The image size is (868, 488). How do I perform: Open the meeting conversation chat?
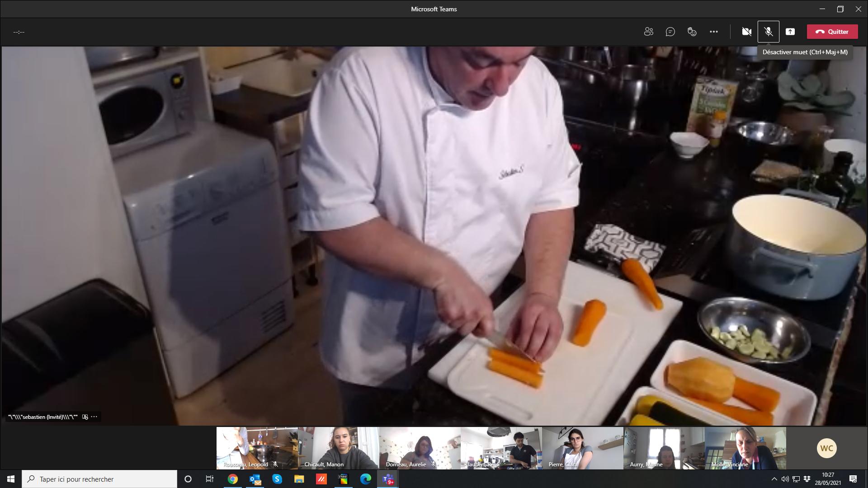click(x=670, y=32)
